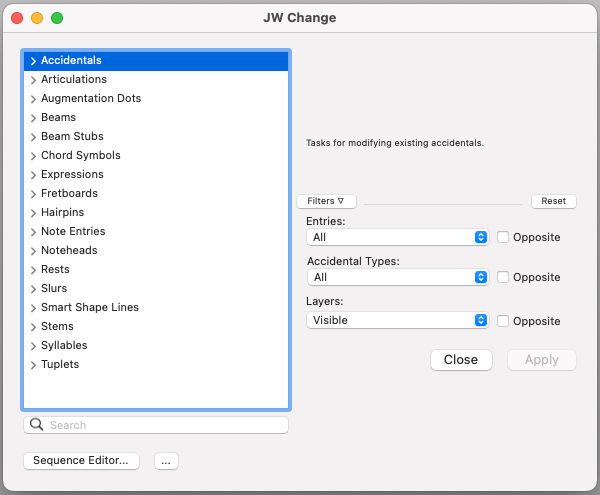The image size is (600, 495).
Task: Select the Articulations row
Action: [x=156, y=79]
